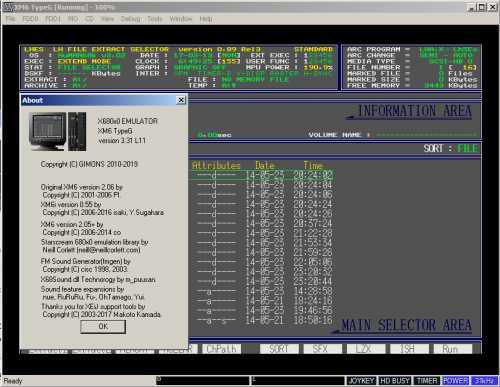This screenshot has width=500, height=387.
Task: Select the row with time 21:53:34
Action: pos(261,243)
